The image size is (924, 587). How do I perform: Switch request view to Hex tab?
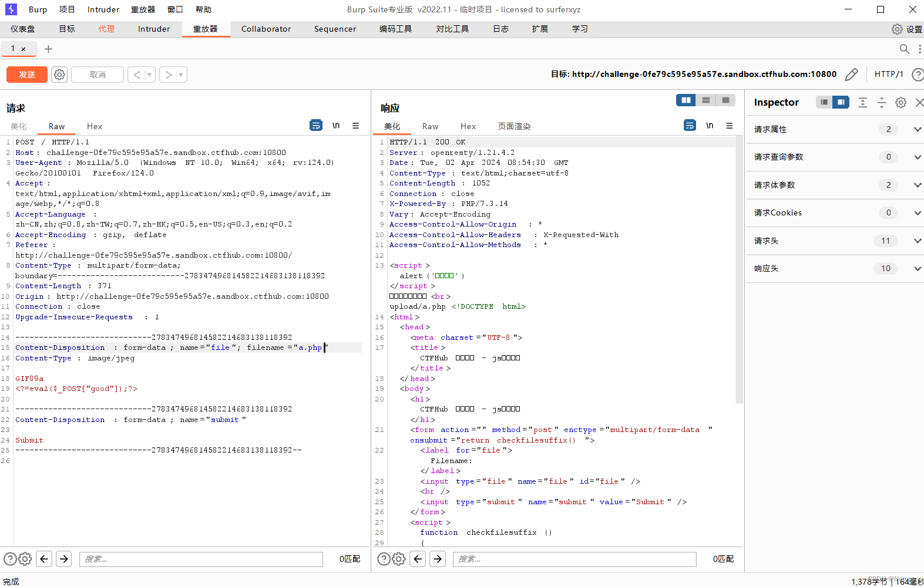(95, 126)
